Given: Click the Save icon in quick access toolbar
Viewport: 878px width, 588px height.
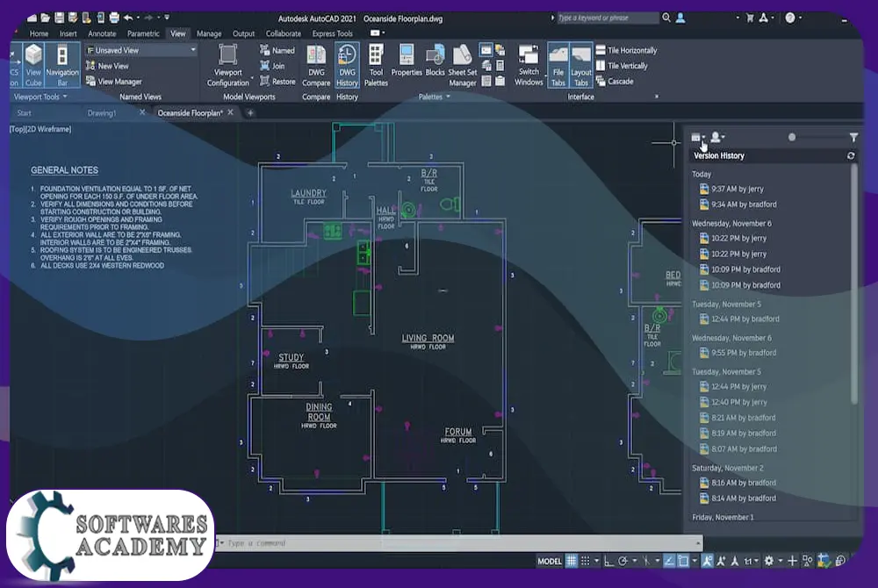Looking at the screenshot, I should pos(60,18).
